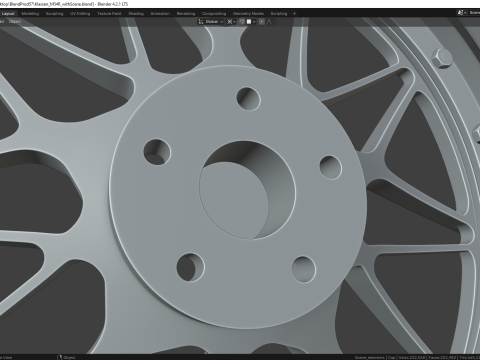Screen dimensions: 480x360
Task: Click the Object hint in the status bar
Action: 66,357
